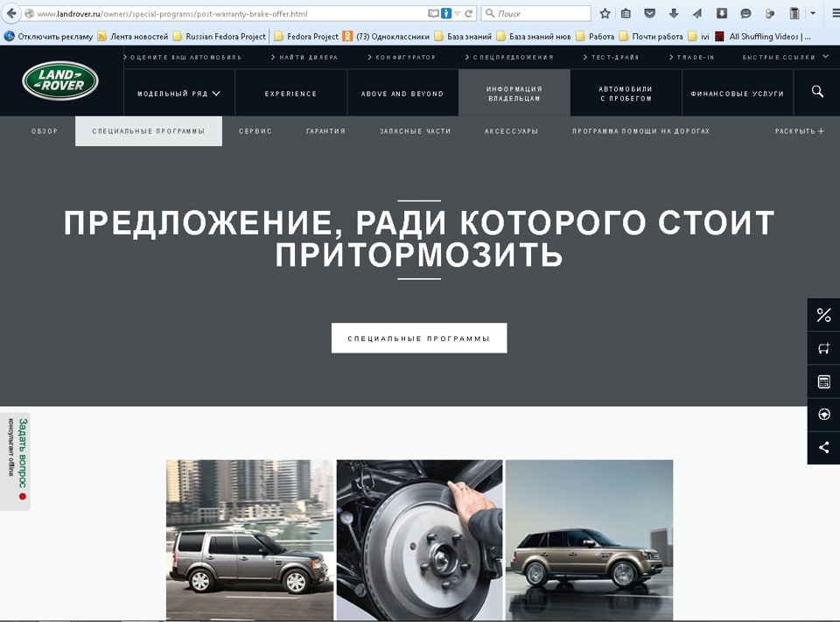
Task: Open the percent special offers sidebar icon
Action: pos(822,314)
